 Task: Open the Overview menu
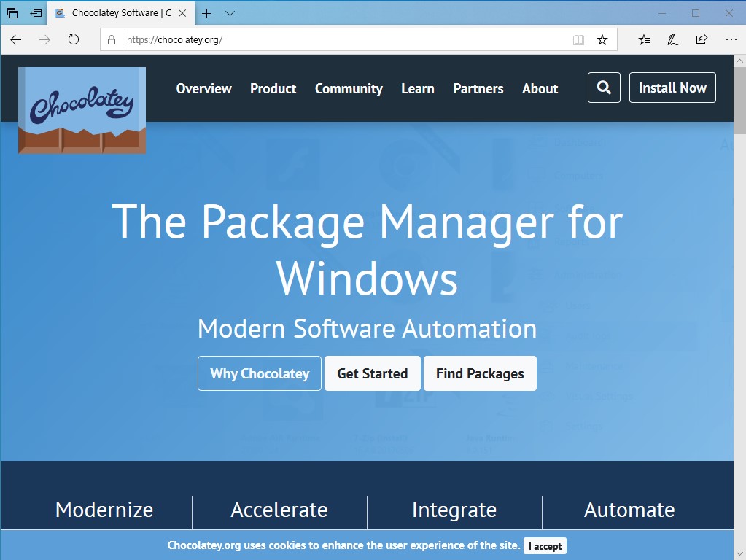pyautogui.click(x=203, y=88)
